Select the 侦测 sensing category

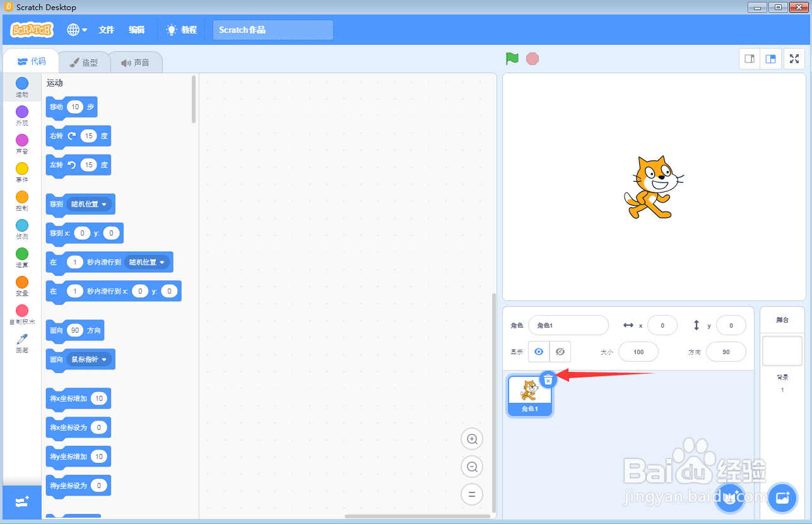click(22, 229)
